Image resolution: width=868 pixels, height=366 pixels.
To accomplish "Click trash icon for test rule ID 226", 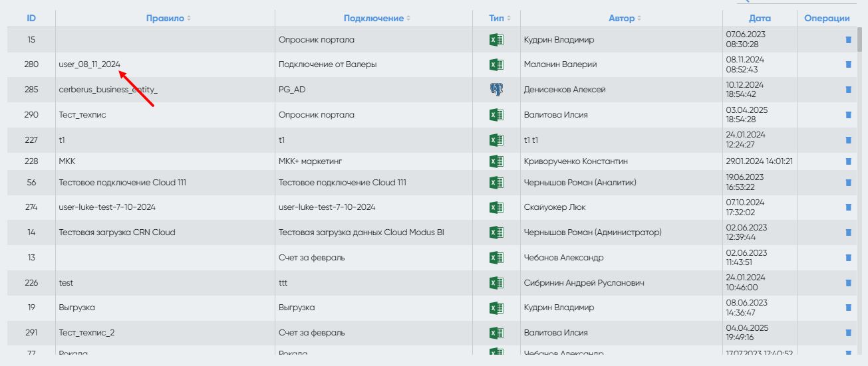I will tap(848, 283).
